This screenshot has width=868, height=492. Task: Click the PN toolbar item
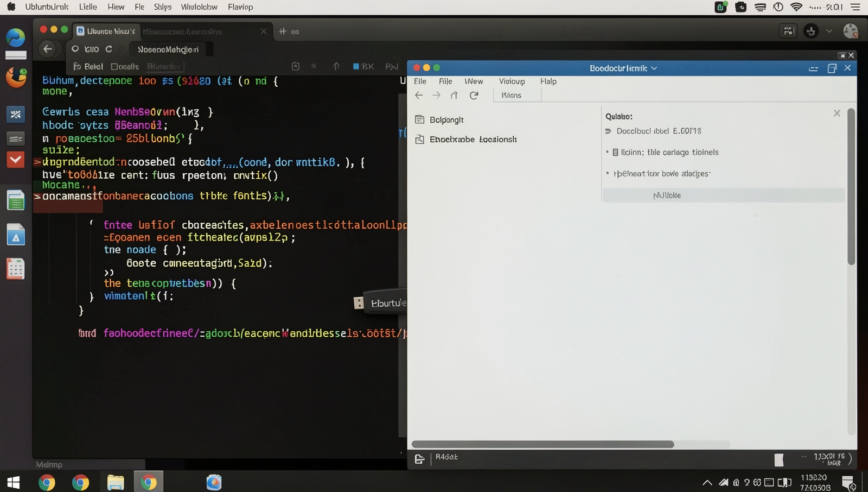coord(392,66)
